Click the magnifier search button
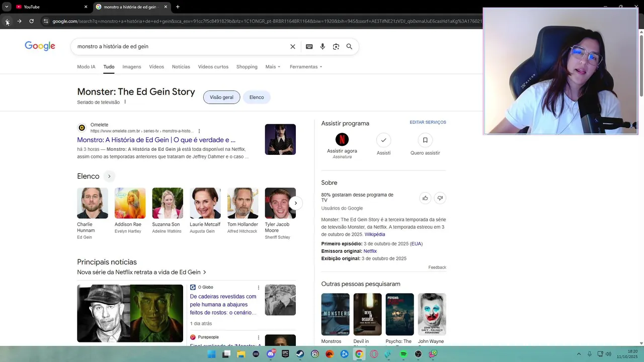 (349, 46)
